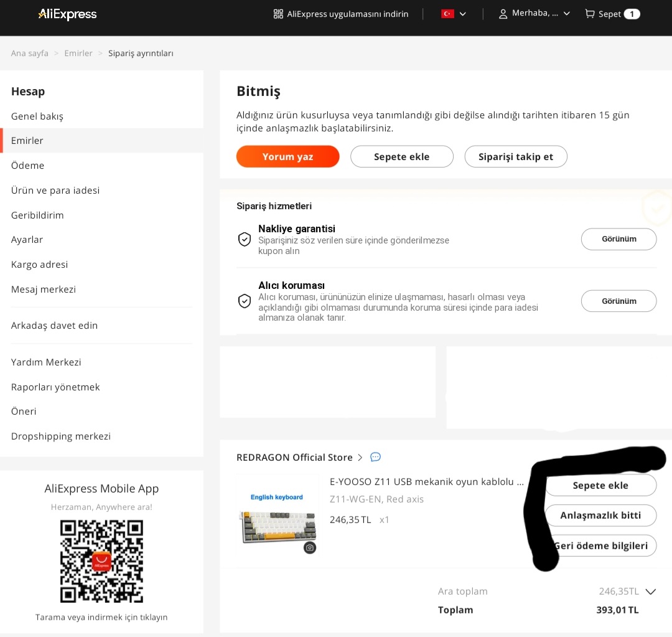Click the Nakliye garantisi shield icon

245,239
